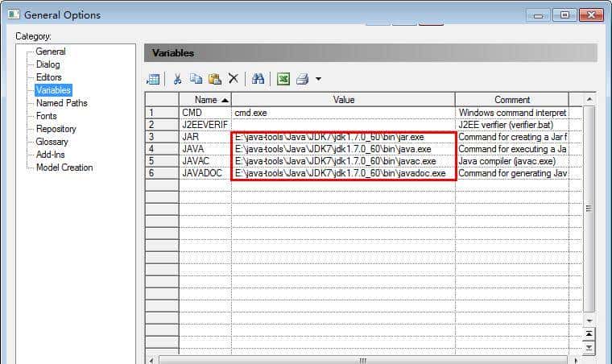The height and width of the screenshot is (364, 612).
Task: Click the CMD name cell
Action: [x=205, y=113]
